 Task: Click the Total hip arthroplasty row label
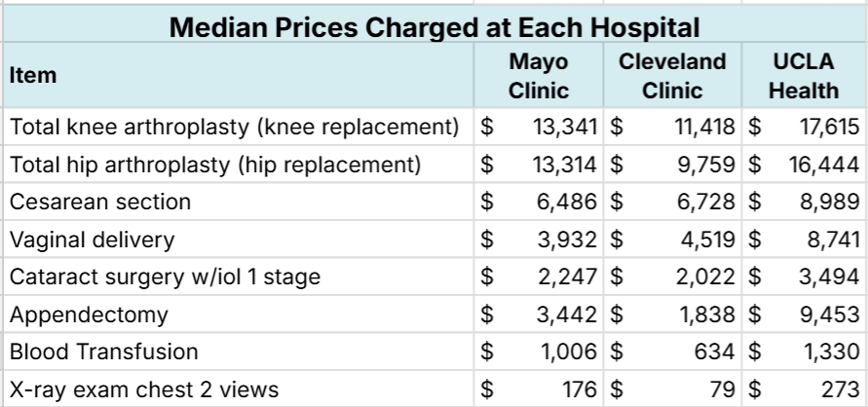[214, 164]
